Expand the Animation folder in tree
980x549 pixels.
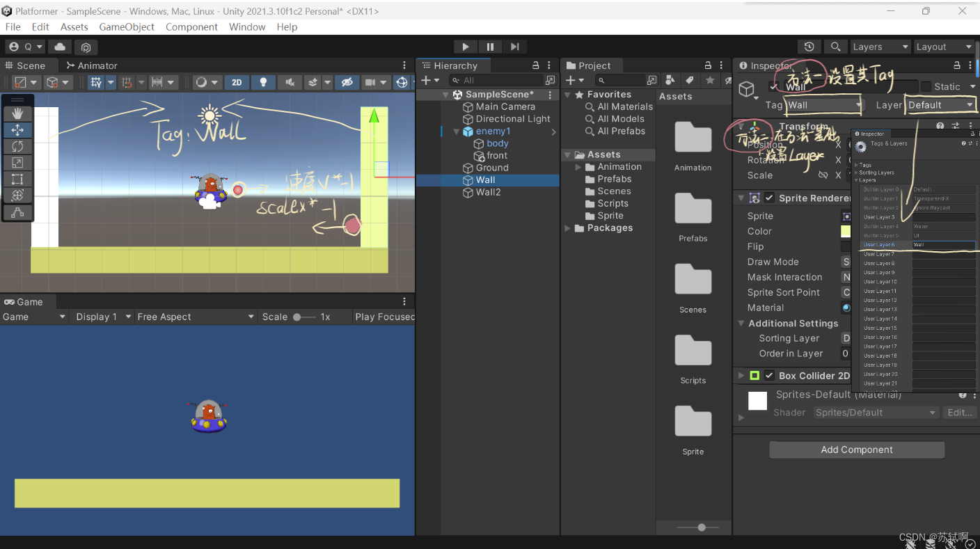click(578, 167)
